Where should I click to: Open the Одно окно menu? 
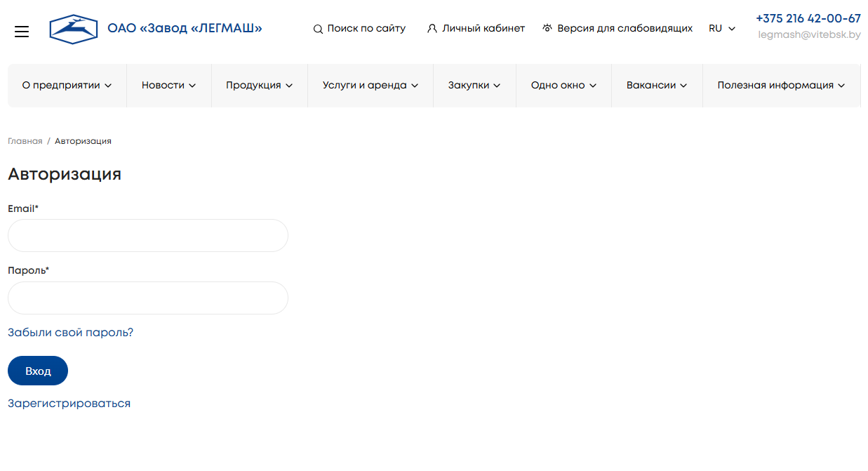coord(563,86)
